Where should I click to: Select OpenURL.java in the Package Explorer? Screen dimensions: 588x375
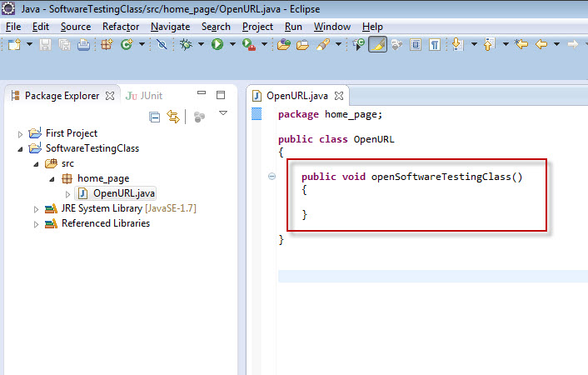tap(116, 193)
